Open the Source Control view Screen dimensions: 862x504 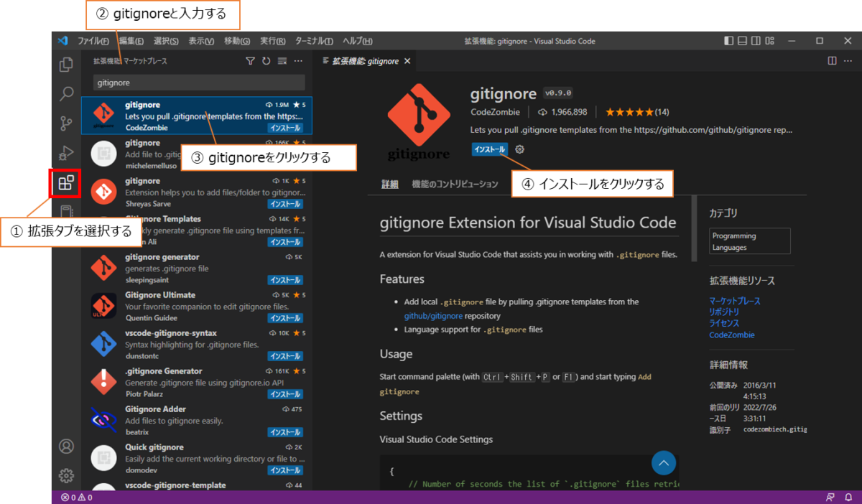point(66,123)
